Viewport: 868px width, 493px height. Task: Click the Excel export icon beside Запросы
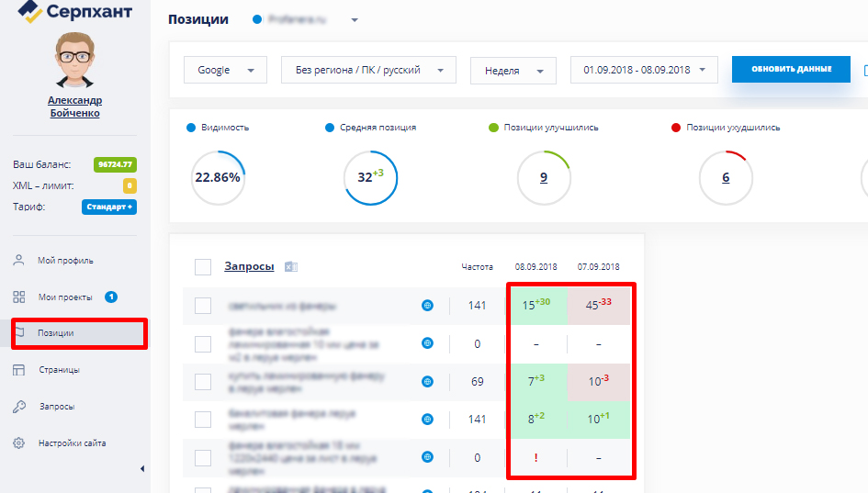point(290,267)
